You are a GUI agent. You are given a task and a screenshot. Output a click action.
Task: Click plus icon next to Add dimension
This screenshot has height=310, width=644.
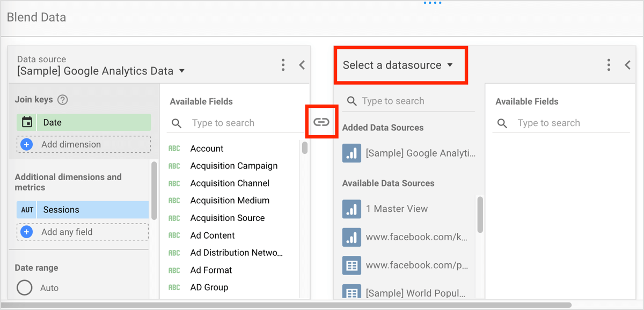tap(26, 144)
